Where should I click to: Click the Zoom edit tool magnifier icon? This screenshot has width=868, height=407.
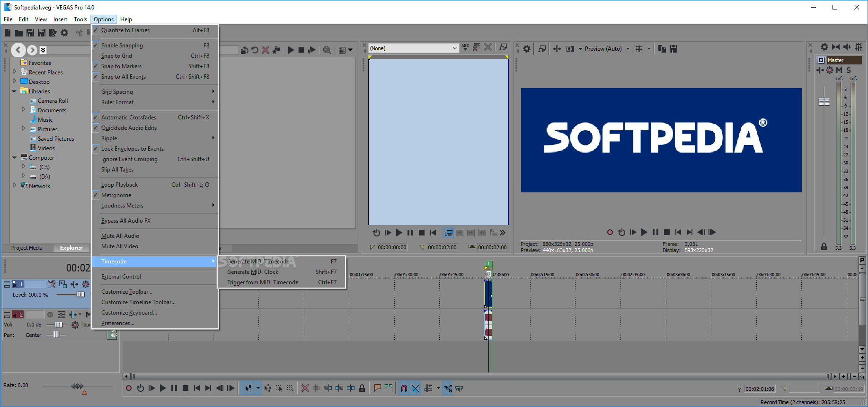coord(290,389)
